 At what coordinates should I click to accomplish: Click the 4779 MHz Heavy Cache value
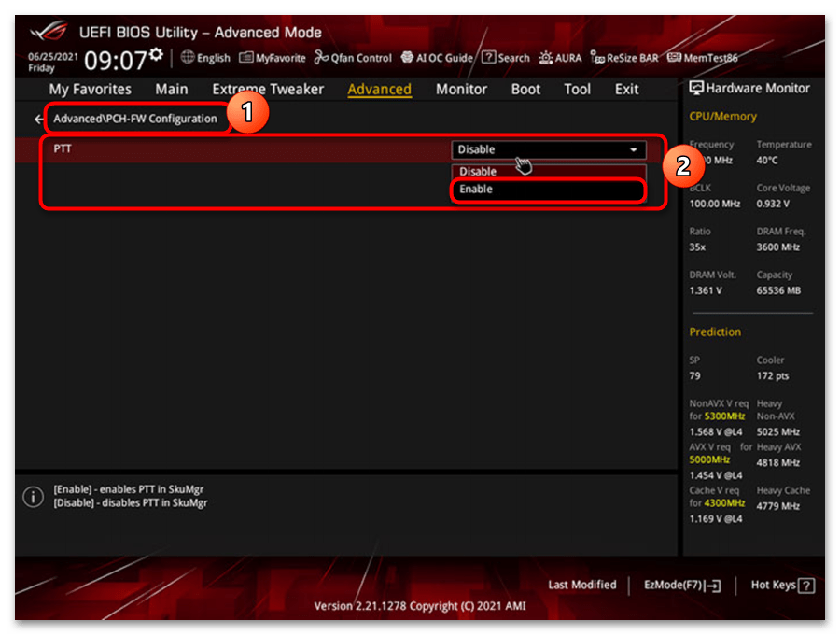click(x=777, y=506)
